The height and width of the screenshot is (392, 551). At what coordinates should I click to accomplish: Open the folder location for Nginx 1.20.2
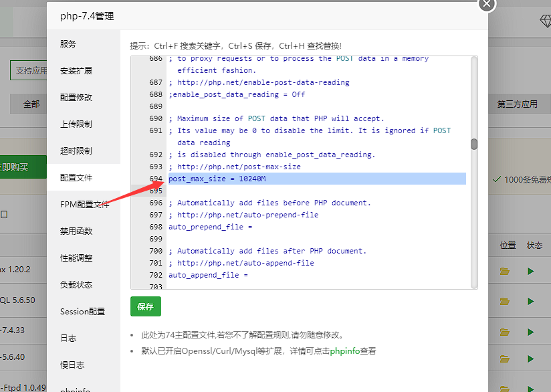click(506, 269)
